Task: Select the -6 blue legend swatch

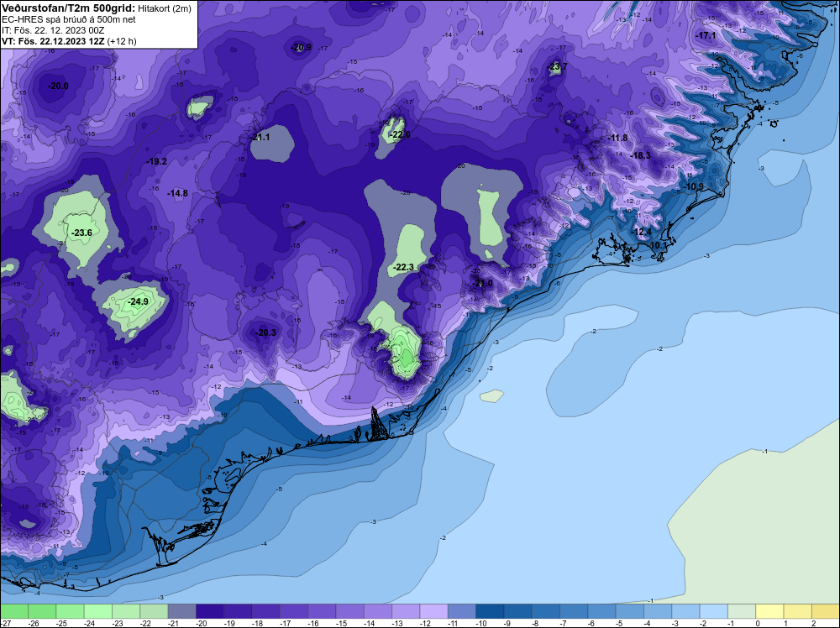Action: (601, 611)
